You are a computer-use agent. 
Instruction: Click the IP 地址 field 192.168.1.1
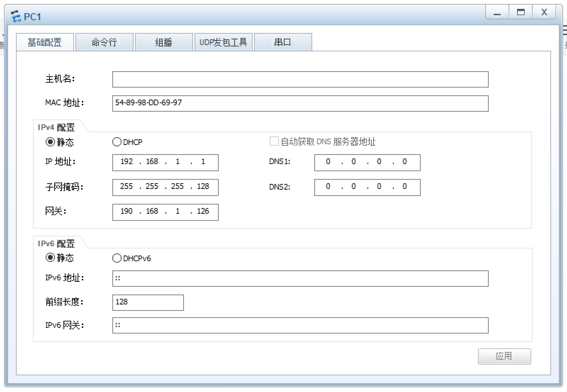[x=165, y=162]
